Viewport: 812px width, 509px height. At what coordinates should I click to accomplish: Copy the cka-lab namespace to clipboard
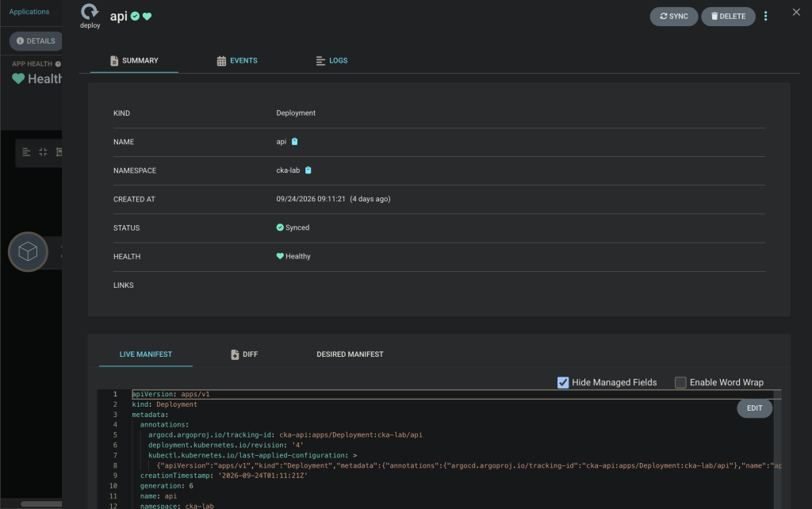[308, 170]
